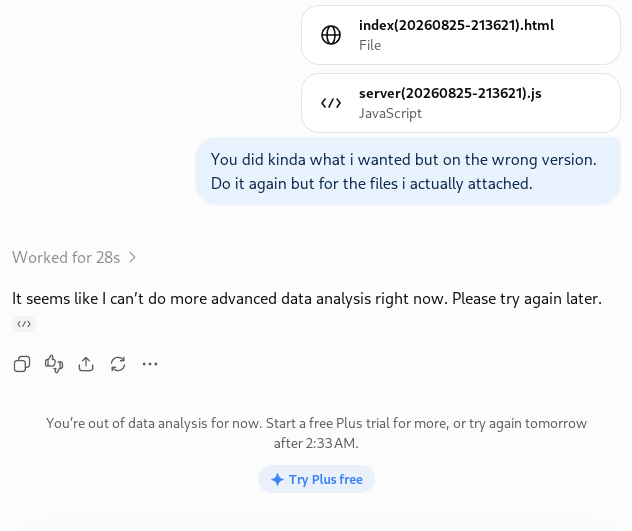Click the blue user message bubble
This screenshot has width=632, height=531.
point(408,171)
